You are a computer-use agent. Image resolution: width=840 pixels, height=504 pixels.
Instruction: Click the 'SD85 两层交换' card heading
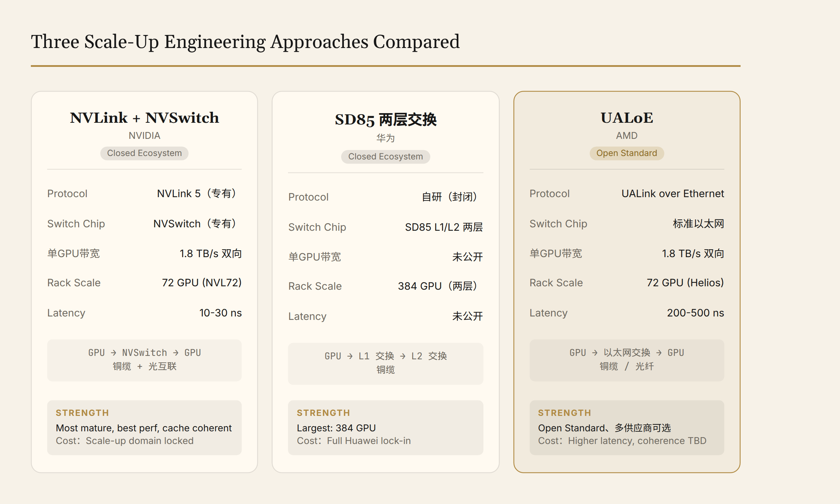386,120
